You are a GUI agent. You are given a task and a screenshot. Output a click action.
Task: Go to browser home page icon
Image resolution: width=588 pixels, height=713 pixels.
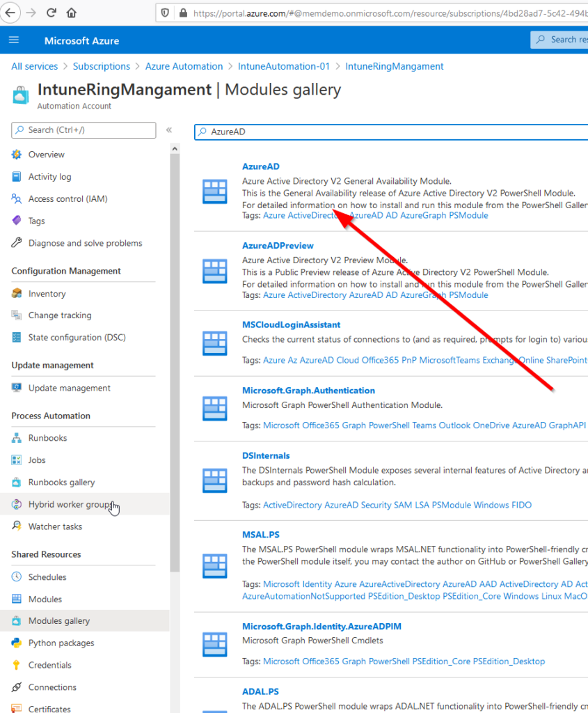pyautogui.click(x=72, y=13)
